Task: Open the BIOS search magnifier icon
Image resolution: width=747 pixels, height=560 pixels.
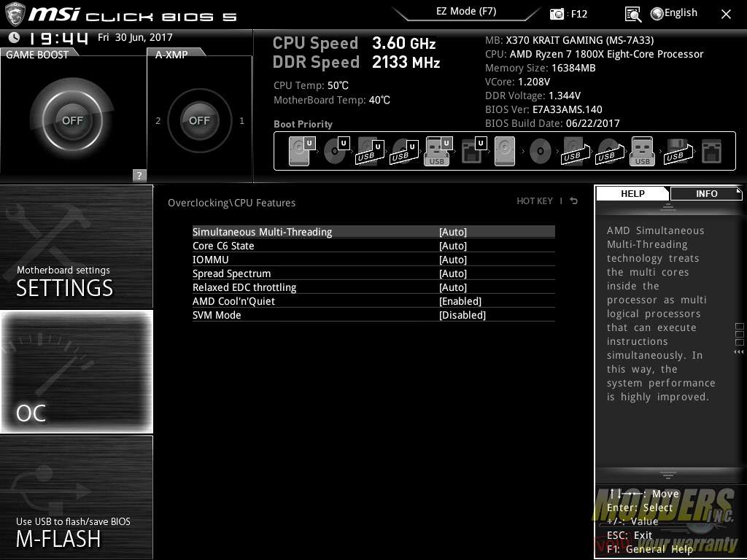Action: (x=632, y=15)
